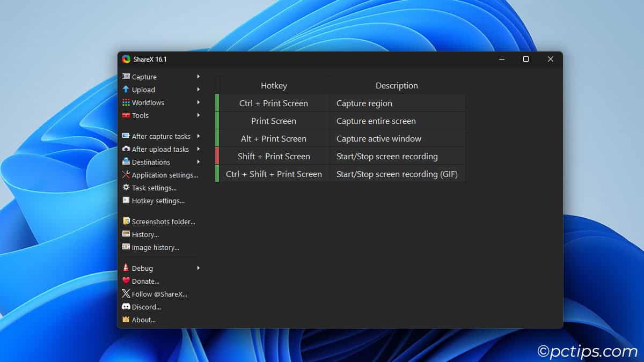644x362 pixels.
Task: Select the Capture camera icon
Action: point(127,77)
